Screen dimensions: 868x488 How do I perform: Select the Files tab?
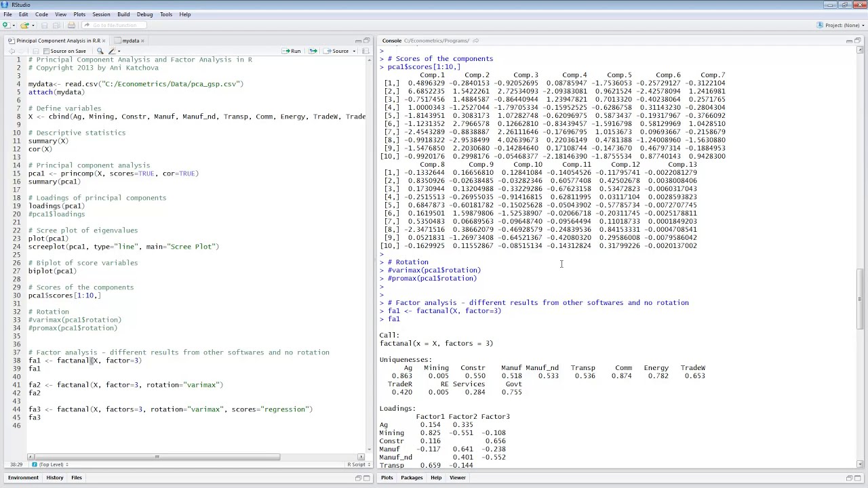(x=77, y=478)
